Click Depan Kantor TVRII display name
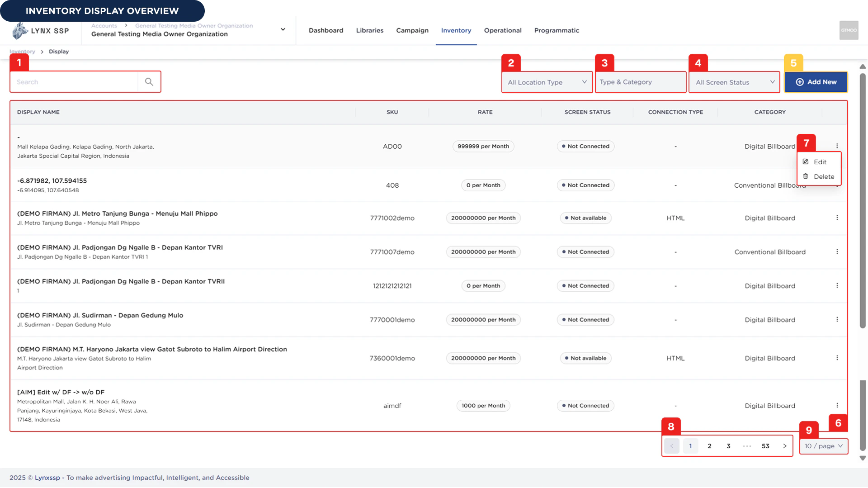This screenshot has width=868, height=488. (121, 281)
